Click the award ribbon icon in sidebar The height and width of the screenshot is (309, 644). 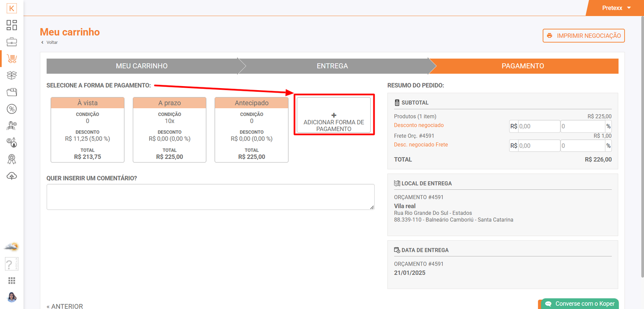click(12, 159)
